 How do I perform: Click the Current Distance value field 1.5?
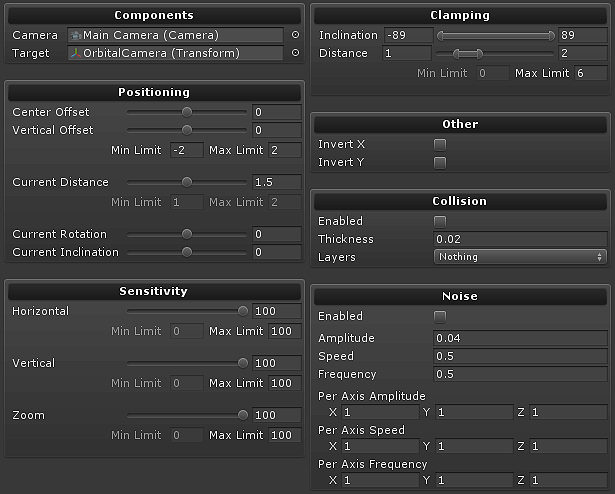(277, 182)
